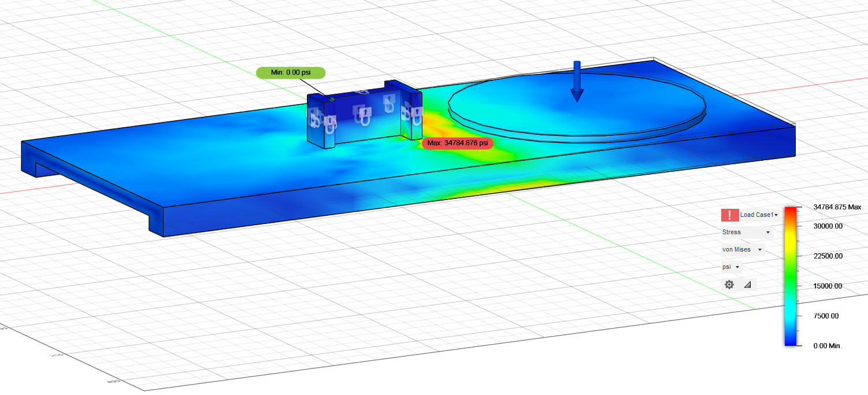This screenshot has height=395, width=868.
Task: Open the von Mises component dropdown
Action: 743,249
